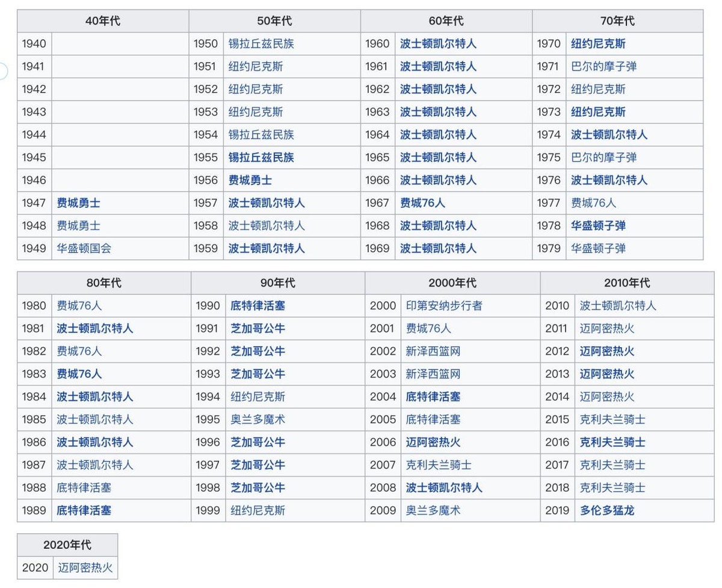Click the 2020 迈阿密热火 link
The width and height of the screenshot is (722, 588).
[x=85, y=568]
